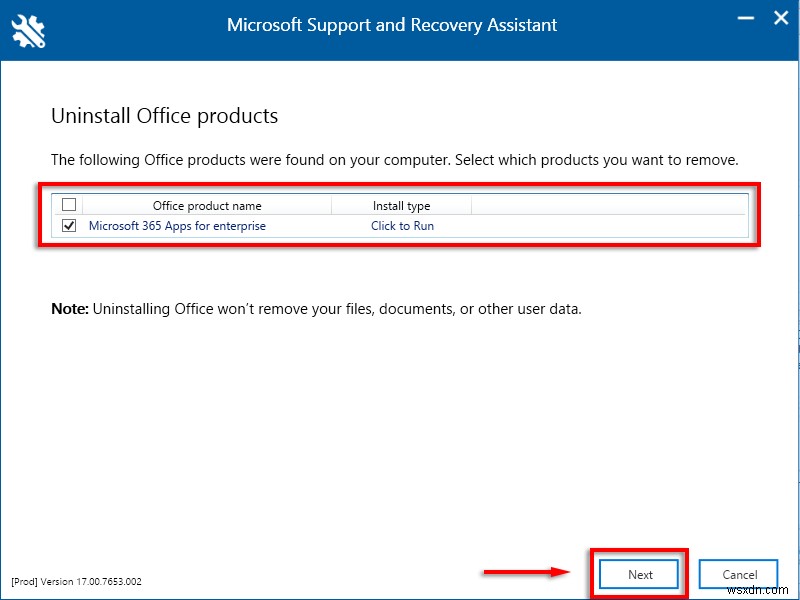Click the Next button
The width and height of the screenshot is (800, 600).
point(639,574)
